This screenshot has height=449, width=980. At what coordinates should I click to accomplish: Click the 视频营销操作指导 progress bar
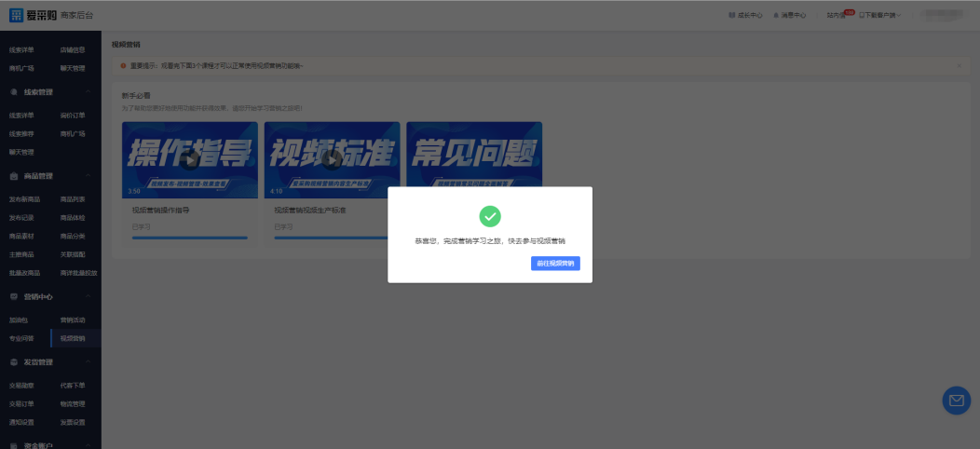[190, 238]
